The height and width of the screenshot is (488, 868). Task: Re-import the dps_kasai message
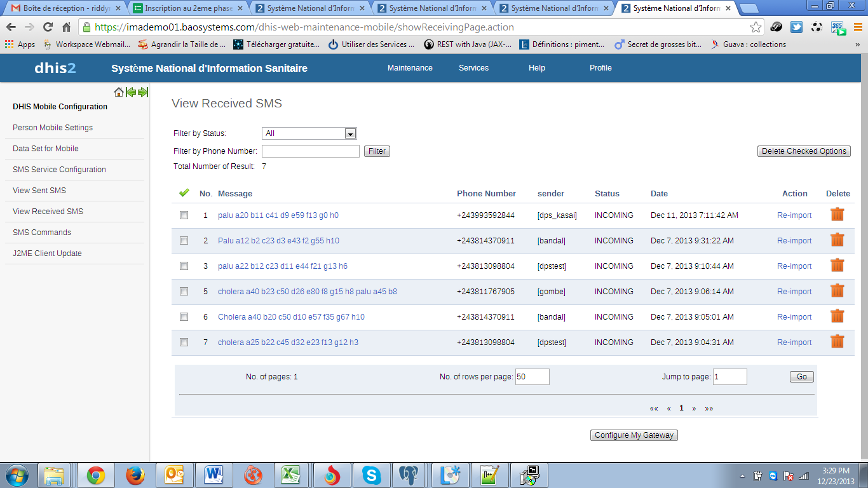tap(794, 215)
